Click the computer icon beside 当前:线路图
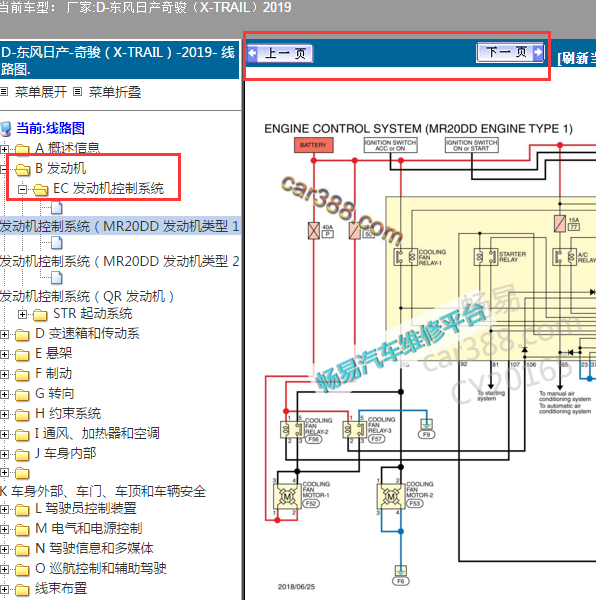Viewport: 596px width, 600px height. (6, 129)
